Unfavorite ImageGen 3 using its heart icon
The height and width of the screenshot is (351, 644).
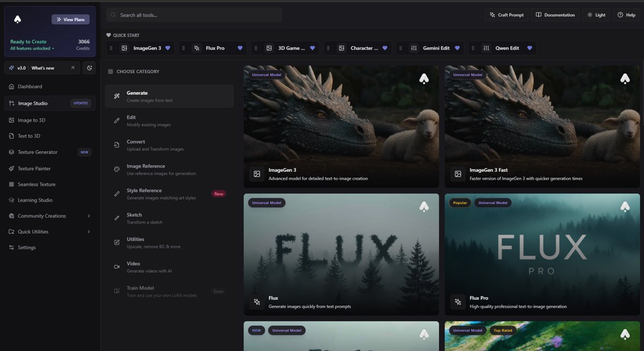[x=167, y=48]
